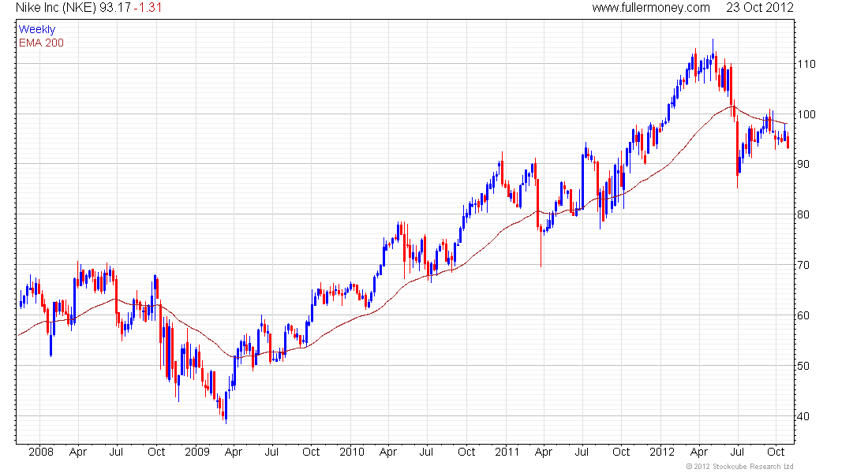This screenshot has height=473, width=868.
Task: Click the date '23 Oct 2012'
Action: click(759, 8)
